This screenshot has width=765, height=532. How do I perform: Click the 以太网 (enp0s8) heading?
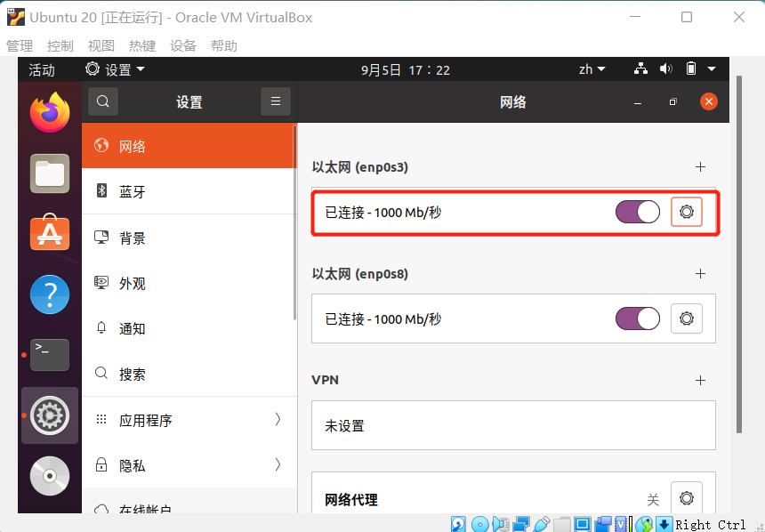360,274
